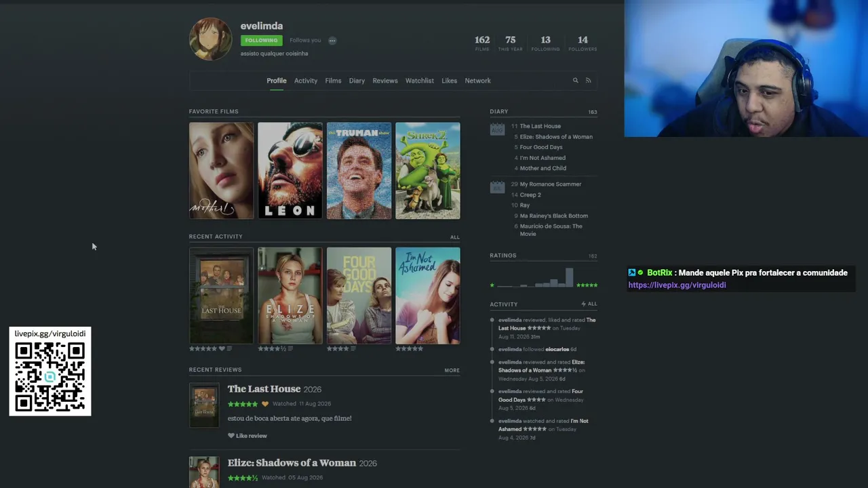The height and width of the screenshot is (488, 868).
Task: Click the stream badge icon beside BotRix
Action: point(631,272)
